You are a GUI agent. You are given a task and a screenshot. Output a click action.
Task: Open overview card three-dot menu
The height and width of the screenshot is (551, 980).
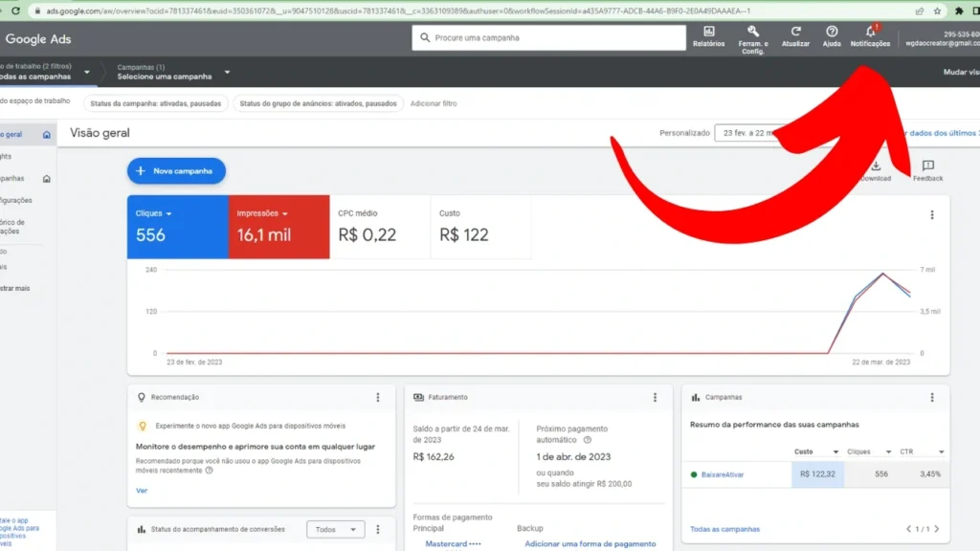click(x=932, y=215)
